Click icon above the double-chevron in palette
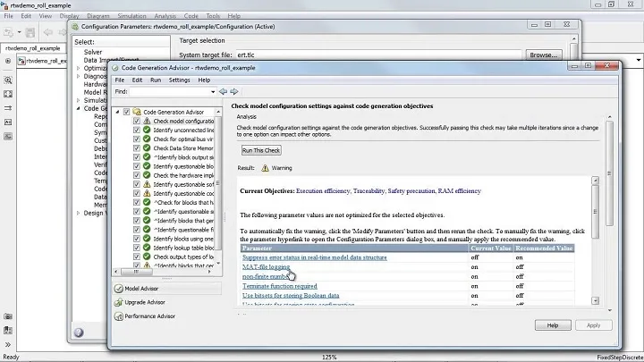The width and height of the screenshot is (644, 362). 8,331
